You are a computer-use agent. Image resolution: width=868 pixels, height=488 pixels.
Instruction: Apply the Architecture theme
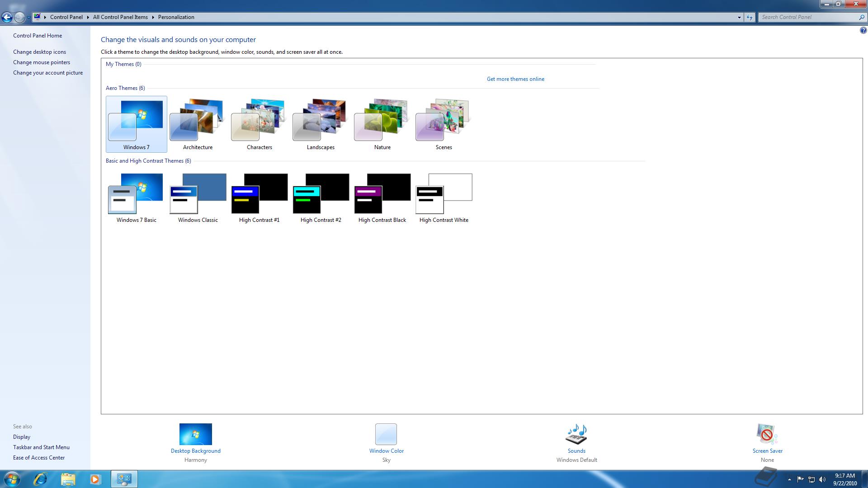(x=198, y=124)
